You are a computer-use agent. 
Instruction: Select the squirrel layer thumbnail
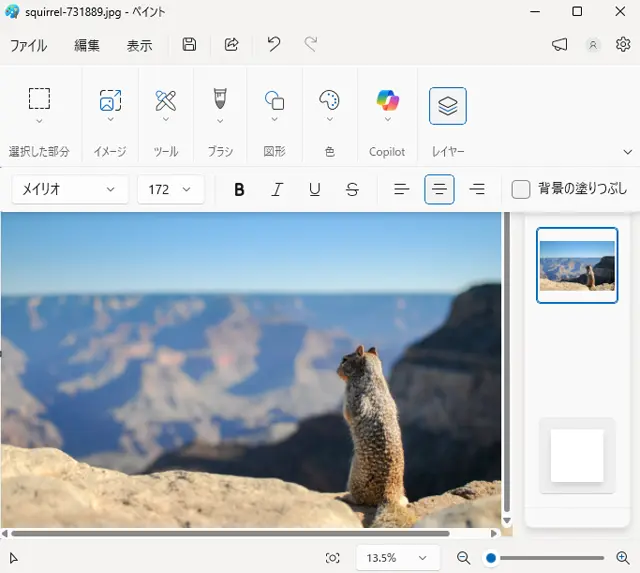(x=577, y=265)
